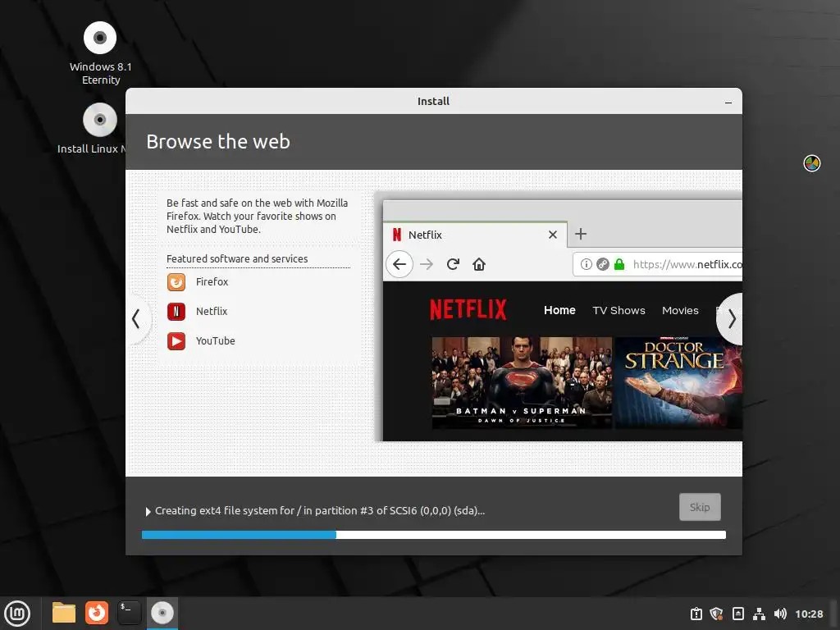Click the forward arrow in slide browser

pos(427,264)
